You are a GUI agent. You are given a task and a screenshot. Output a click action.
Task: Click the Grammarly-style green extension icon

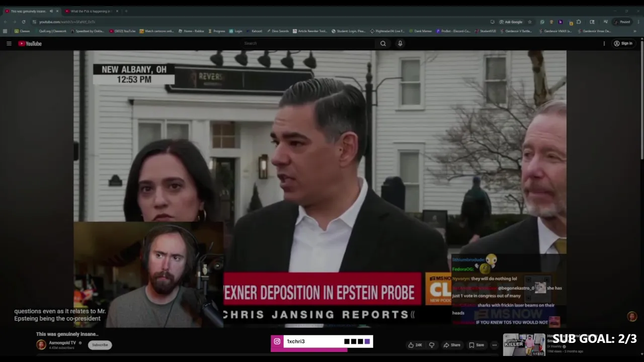pos(542,22)
